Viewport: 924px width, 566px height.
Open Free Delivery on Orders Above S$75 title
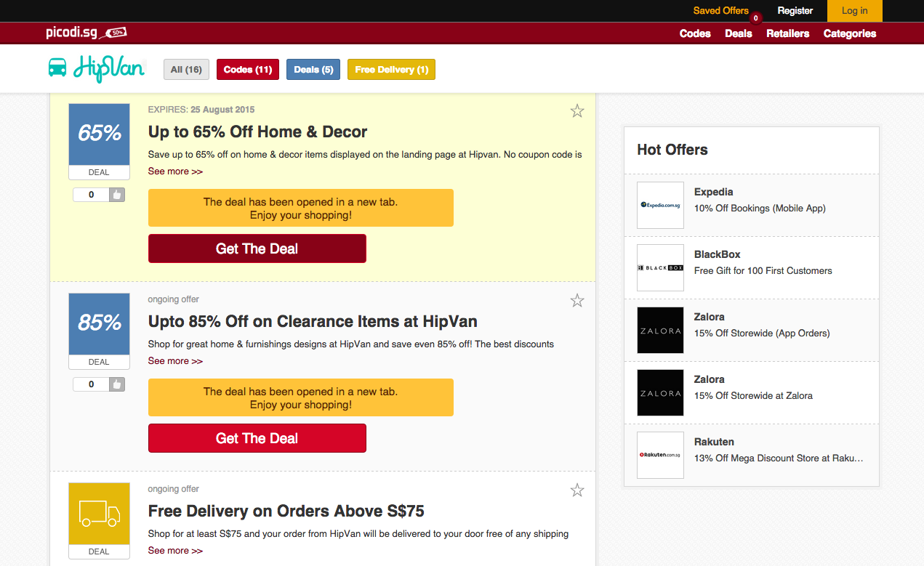click(x=286, y=512)
